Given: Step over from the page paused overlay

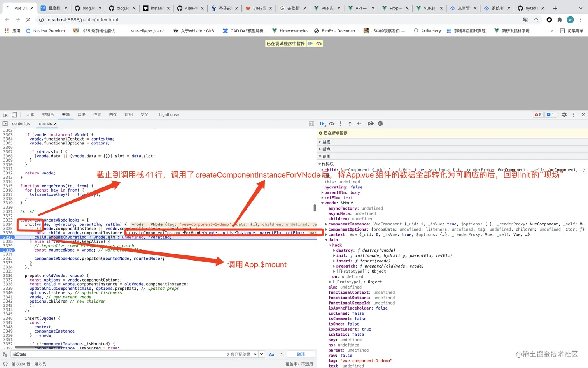Looking at the screenshot, I should tap(319, 44).
